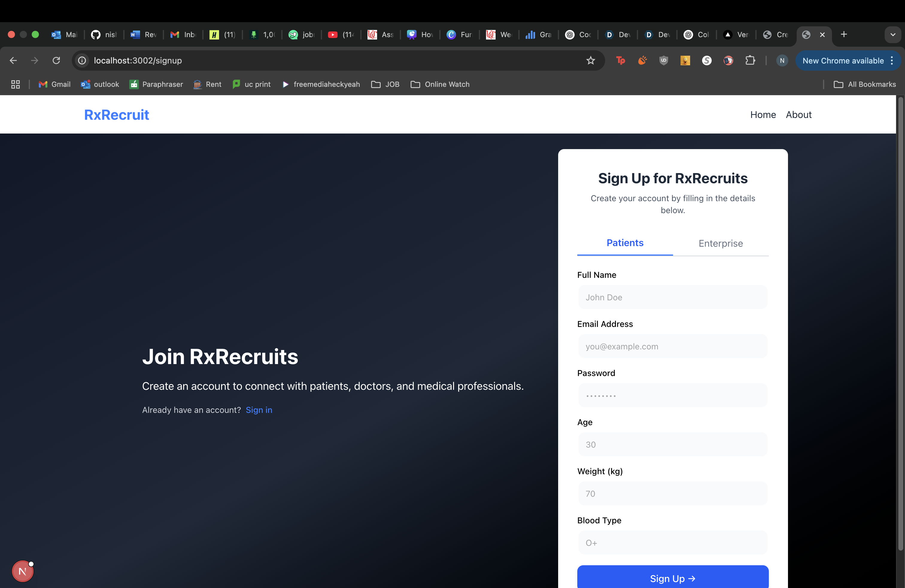Expand the tab search dropdown chevron
The width and height of the screenshot is (905, 588).
tap(892, 35)
